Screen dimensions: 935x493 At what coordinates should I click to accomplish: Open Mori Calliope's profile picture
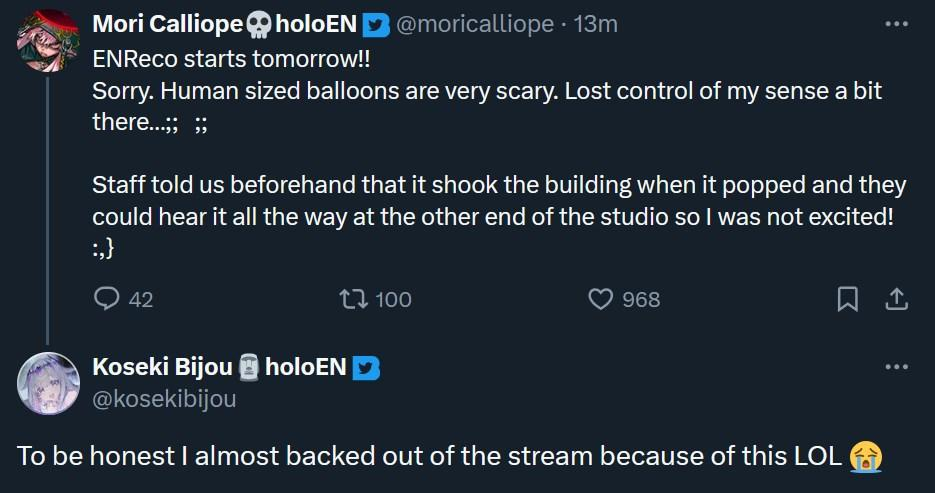coord(47,36)
